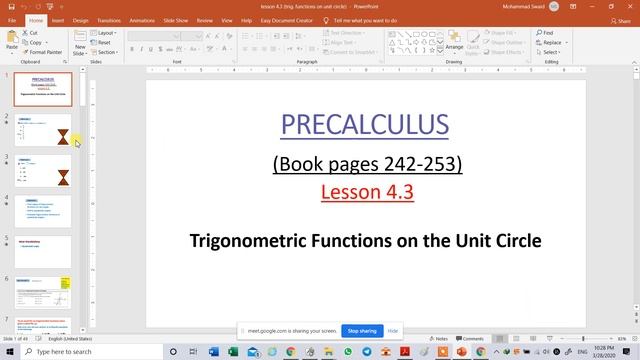This screenshot has width=640, height=360.
Task: Toggle Strikethrough formatting
Action: click(169, 49)
